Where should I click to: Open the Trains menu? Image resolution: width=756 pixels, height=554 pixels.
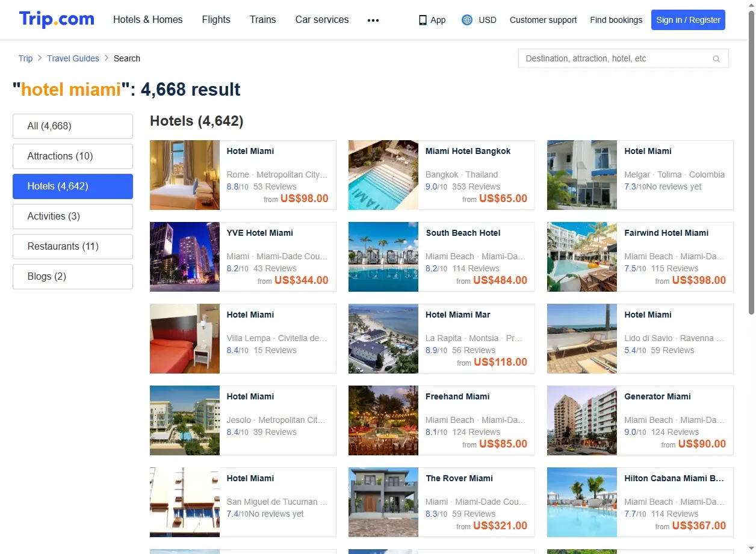point(263,20)
